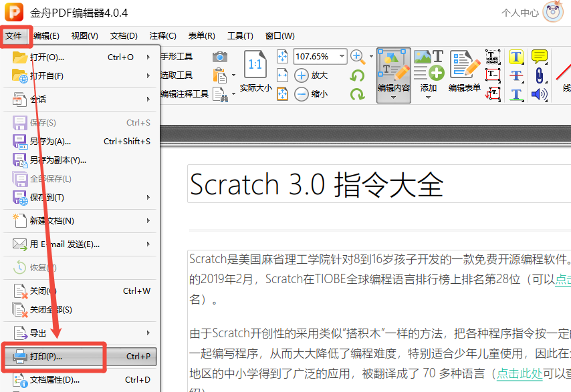Expand the 导出 submenu arrow
This screenshot has height=392, width=571.
[x=148, y=333]
